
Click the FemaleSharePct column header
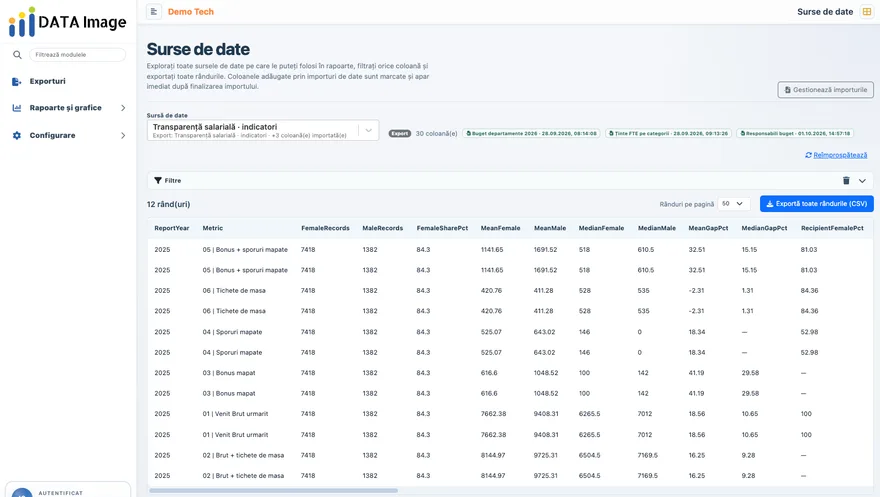(442, 228)
